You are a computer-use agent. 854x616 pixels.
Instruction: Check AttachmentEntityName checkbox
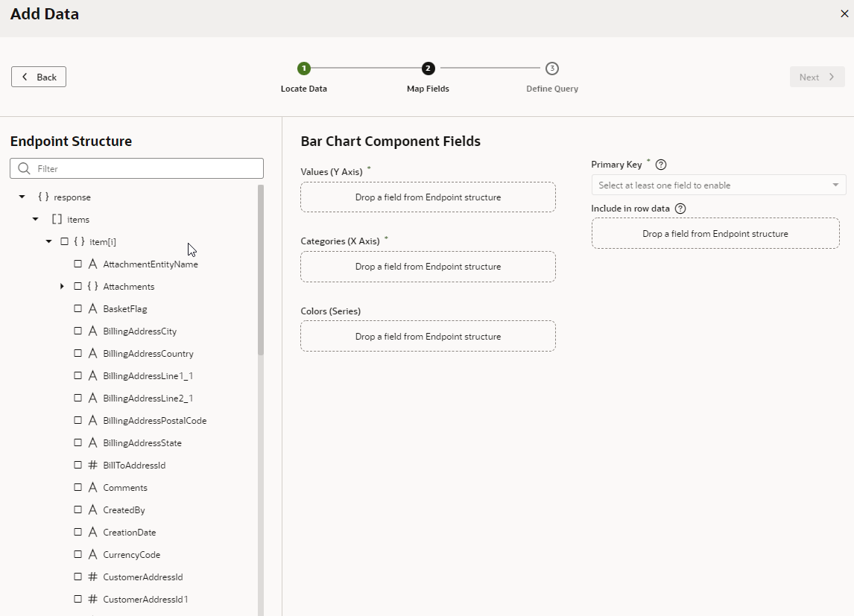pos(78,264)
